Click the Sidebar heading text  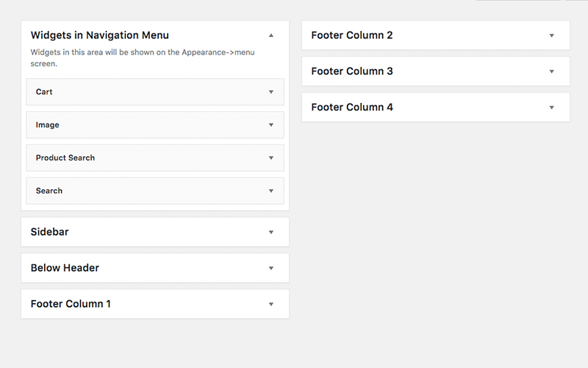tap(49, 232)
